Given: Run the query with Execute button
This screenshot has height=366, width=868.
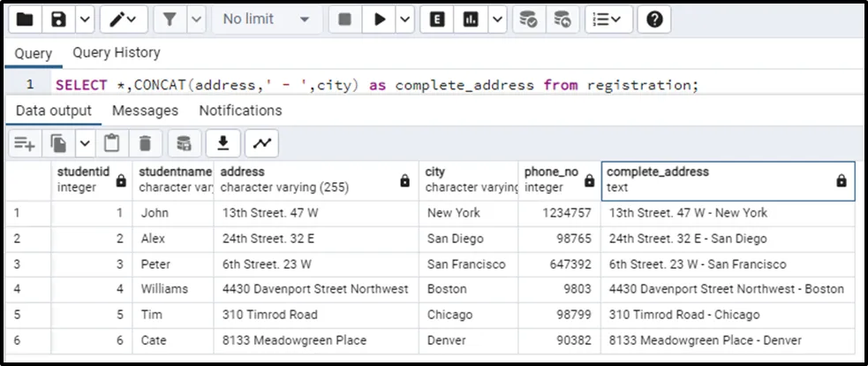Looking at the screenshot, I should (380, 19).
